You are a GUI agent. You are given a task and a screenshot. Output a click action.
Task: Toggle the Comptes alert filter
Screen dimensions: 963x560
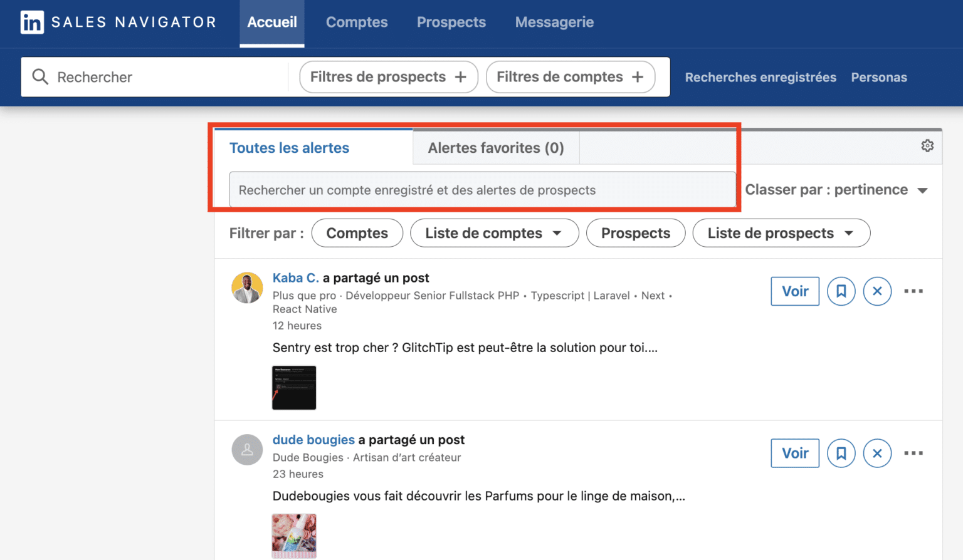[x=357, y=232]
